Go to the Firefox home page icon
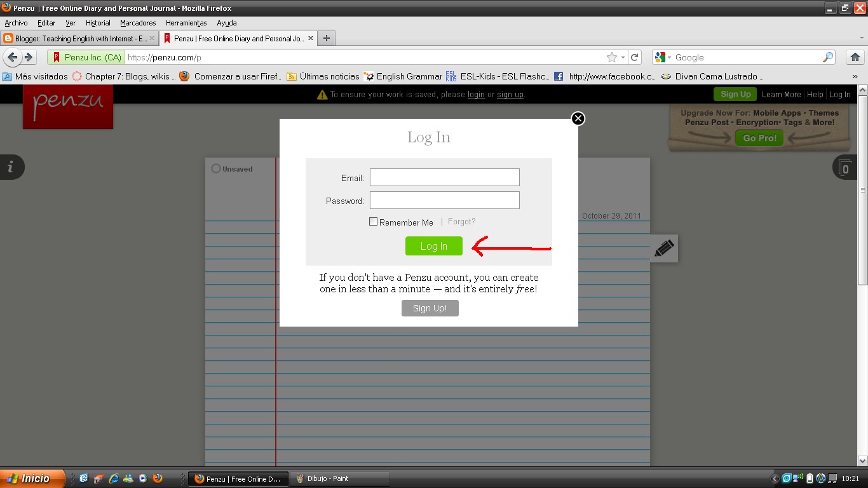Screen dimensions: 868x488 coord(856,57)
